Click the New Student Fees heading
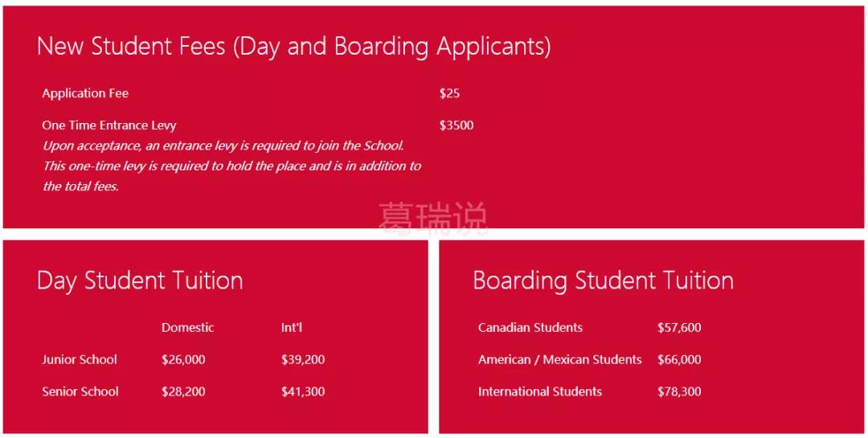Screen dimensions: 868x438 (x=293, y=47)
